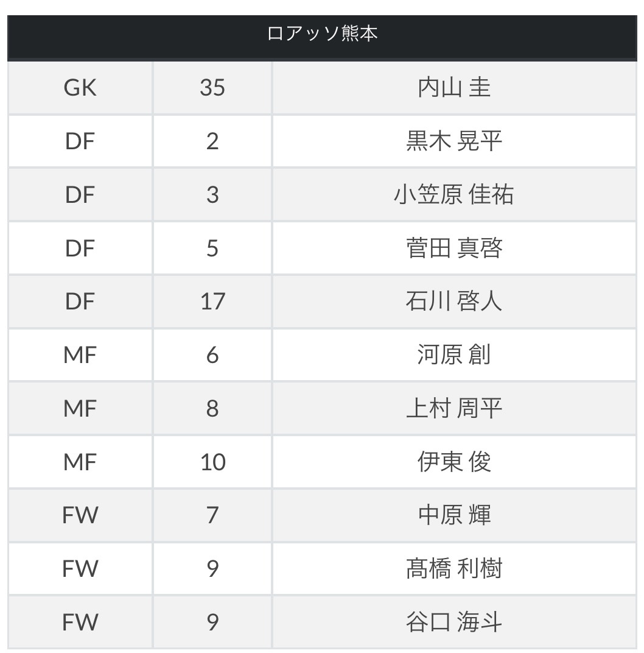Viewport: 644px width, 653px height.
Task: Click player name 伊東 俊
Action: tap(454, 462)
